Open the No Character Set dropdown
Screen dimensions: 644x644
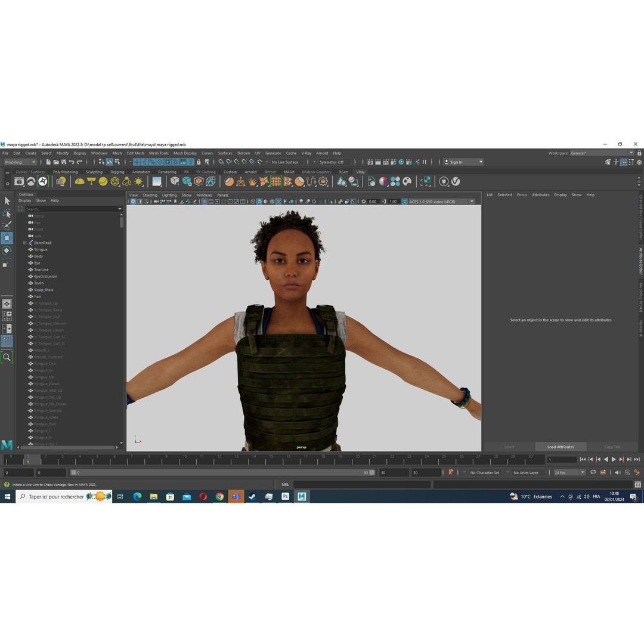click(x=485, y=472)
